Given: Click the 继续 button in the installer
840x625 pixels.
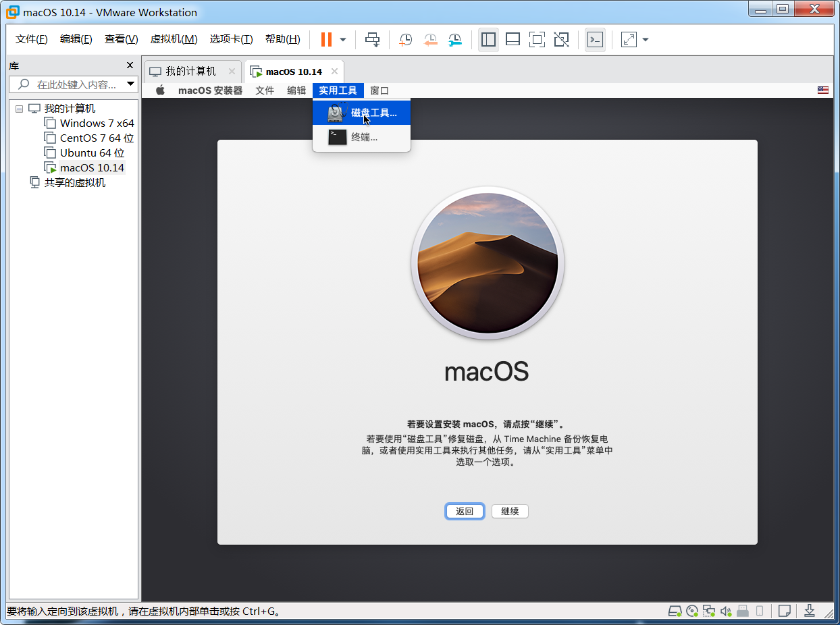Looking at the screenshot, I should 510,511.
